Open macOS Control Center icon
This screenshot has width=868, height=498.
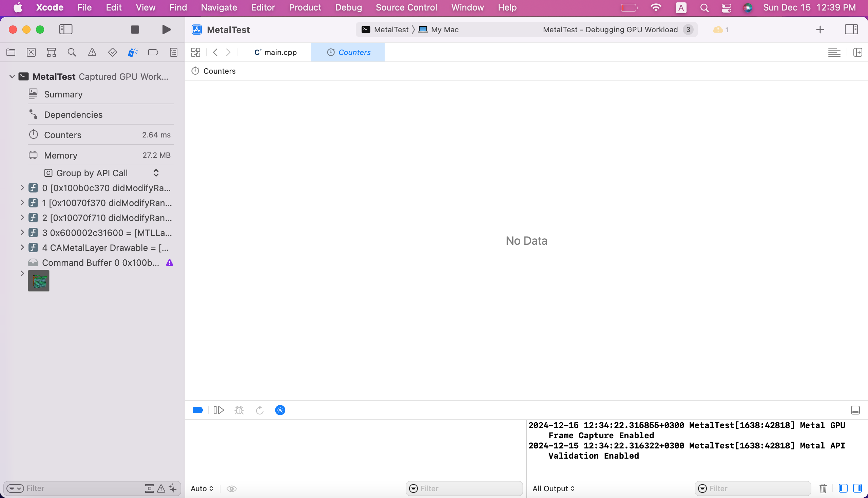pos(726,7)
